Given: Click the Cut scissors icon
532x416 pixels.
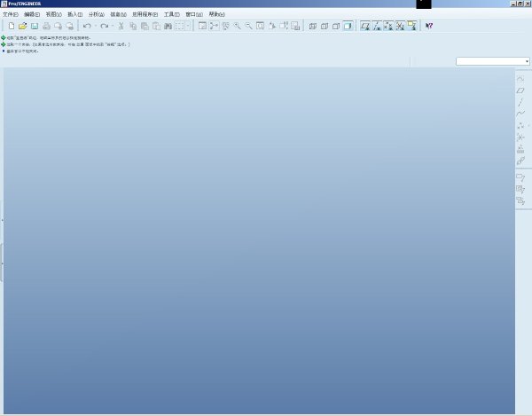Looking at the screenshot, I should (x=121, y=26).
